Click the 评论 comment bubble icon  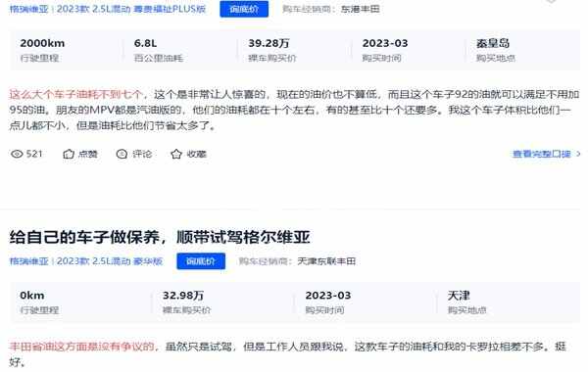coord(122,154)
